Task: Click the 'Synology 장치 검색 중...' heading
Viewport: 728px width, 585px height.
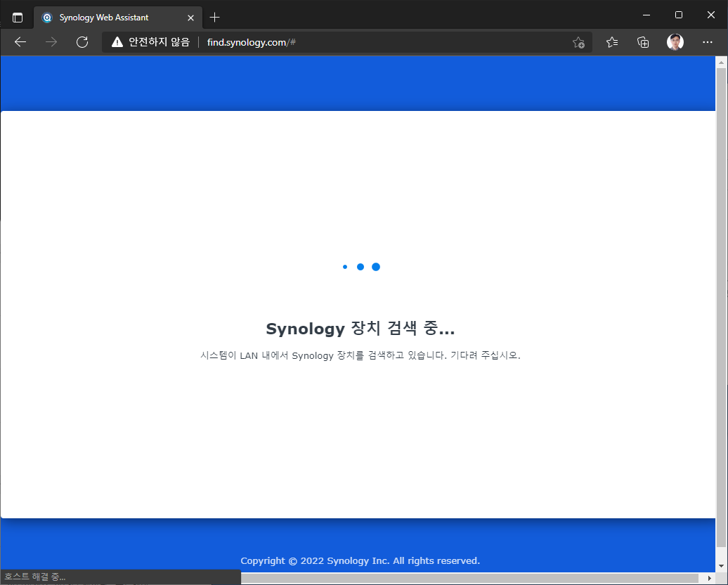Action: 360,329
